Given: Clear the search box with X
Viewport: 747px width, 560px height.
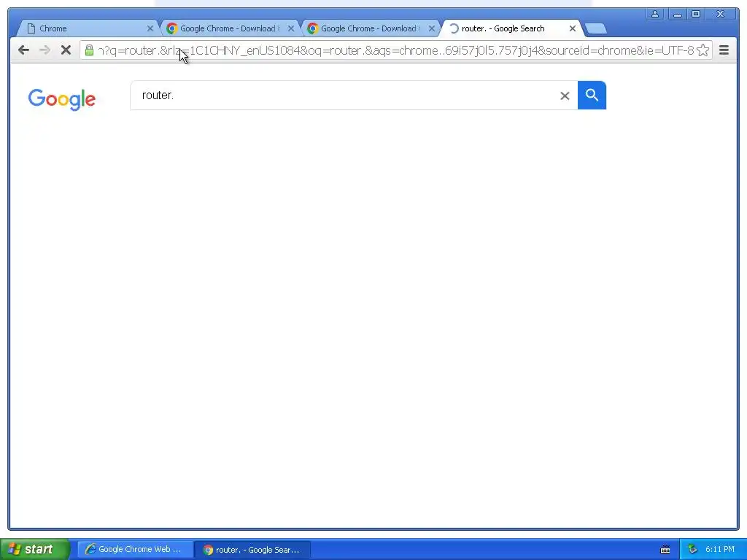Looking at the screenshot, I should pos(565,96).
